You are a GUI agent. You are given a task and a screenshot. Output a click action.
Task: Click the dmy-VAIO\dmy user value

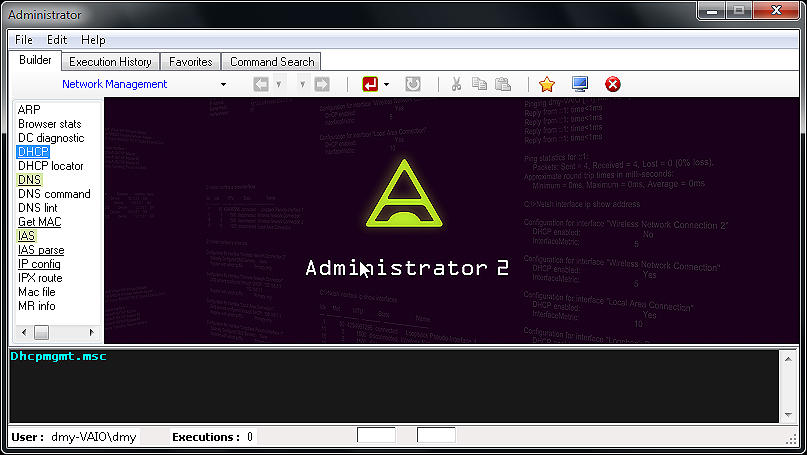94,437
